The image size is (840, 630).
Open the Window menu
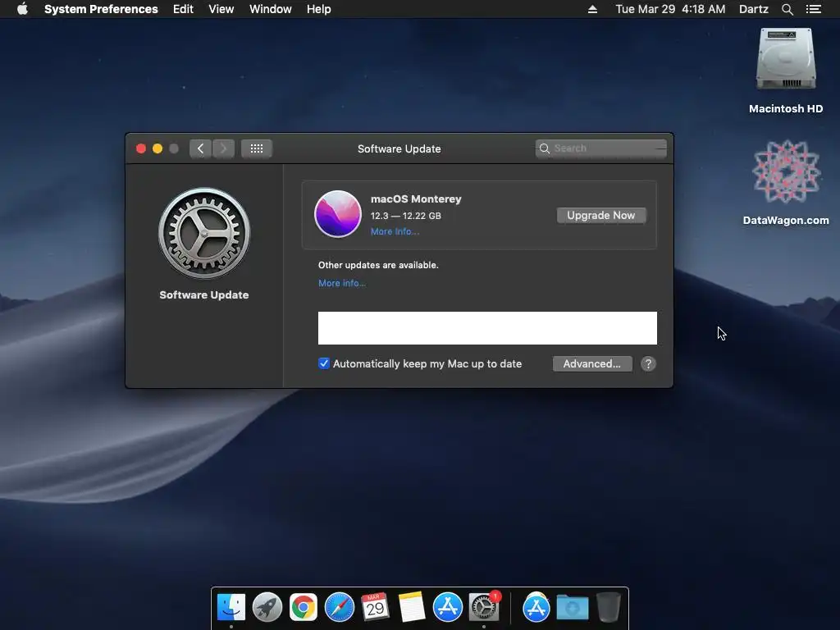pyautogui.click(x=270, y=9)
